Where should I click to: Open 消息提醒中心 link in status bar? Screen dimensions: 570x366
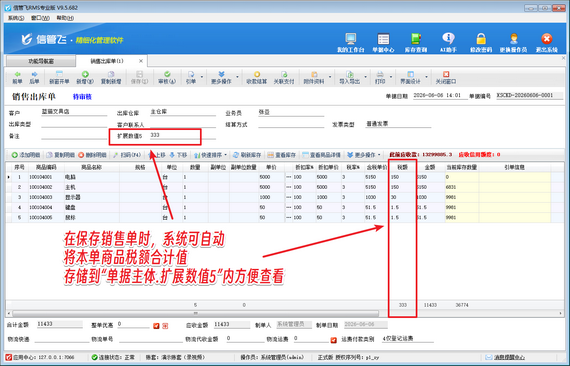point(505,357)
